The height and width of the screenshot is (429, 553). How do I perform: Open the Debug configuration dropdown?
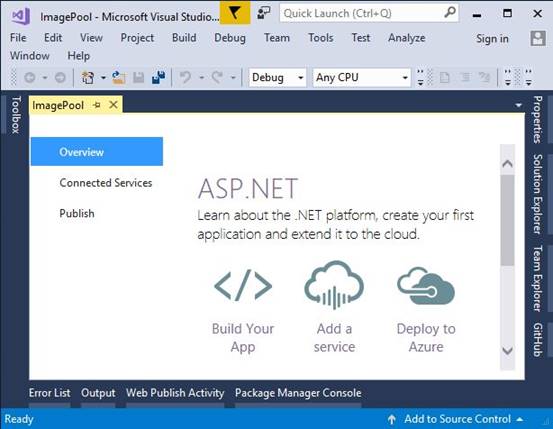277,77
